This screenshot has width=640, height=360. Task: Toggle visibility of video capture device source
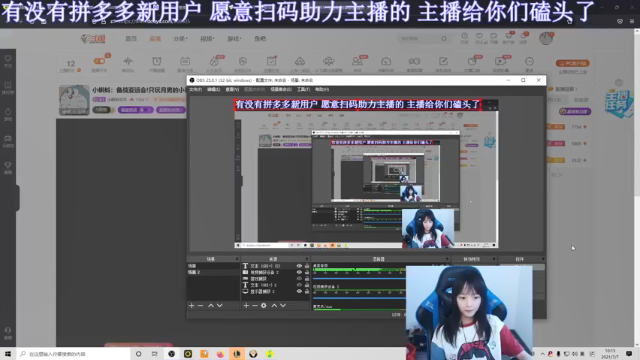point(299,272)
